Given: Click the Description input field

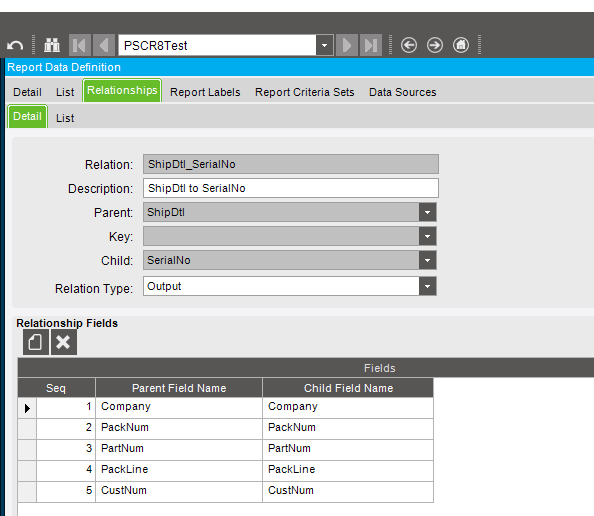Looking at the screenshot, I should click(x=291, y=188).
